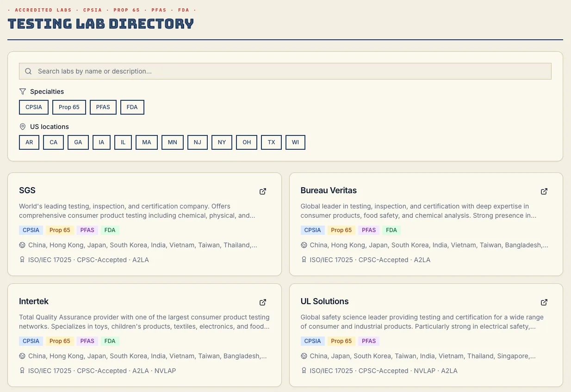Click the accreditation badge icon on Intertek card
The height and width of the screenshot is (392, 571).
point(22,371)
